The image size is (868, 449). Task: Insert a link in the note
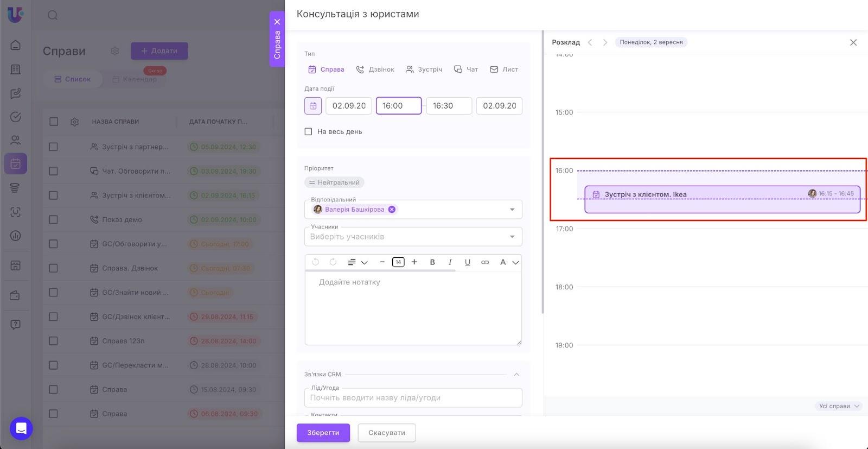point(485,262)
